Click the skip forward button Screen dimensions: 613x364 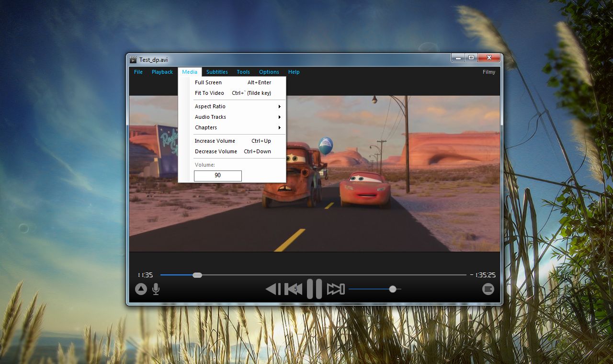(x=336, y=289)
